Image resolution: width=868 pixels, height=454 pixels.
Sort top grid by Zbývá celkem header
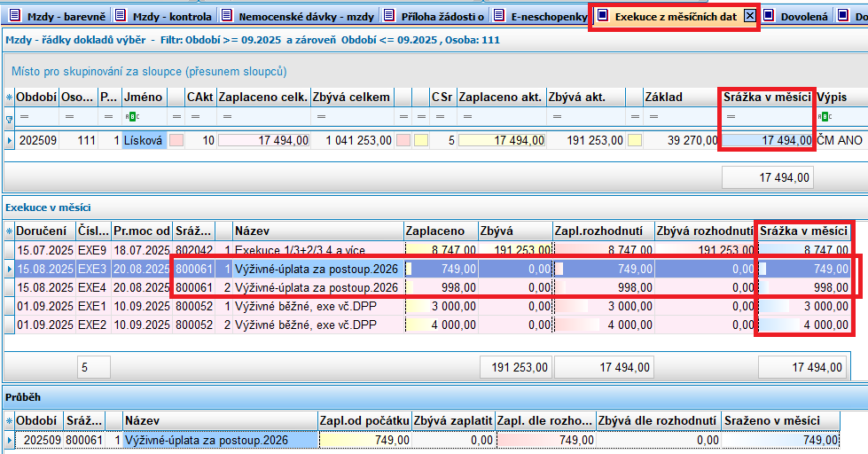(351, 97)
